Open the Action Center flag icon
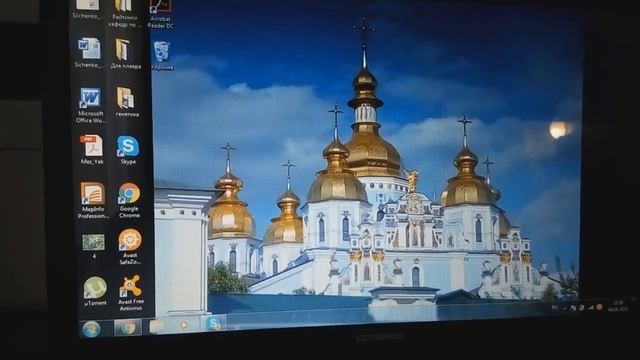This screenshot has width=640, height=360. 573,307
